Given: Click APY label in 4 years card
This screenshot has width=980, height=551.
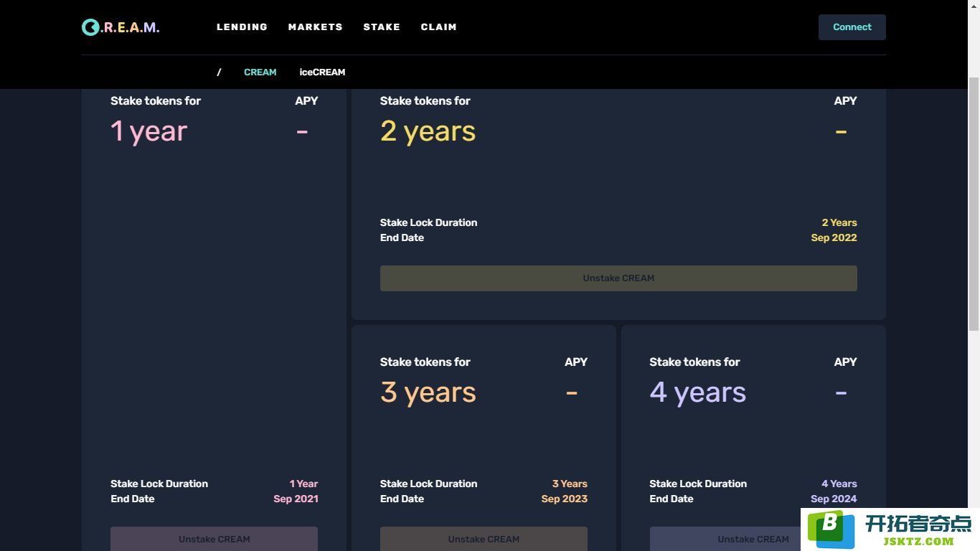Looking at the screenshot, I should (x=845, y=362).
